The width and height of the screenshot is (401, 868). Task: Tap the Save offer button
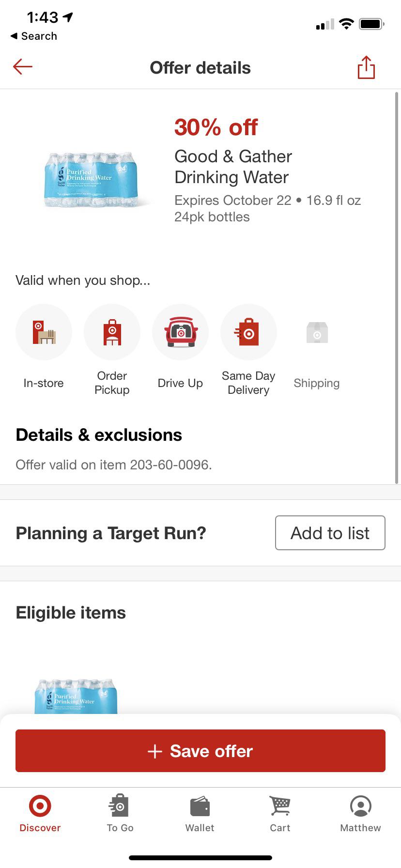[x=200, y=751]
